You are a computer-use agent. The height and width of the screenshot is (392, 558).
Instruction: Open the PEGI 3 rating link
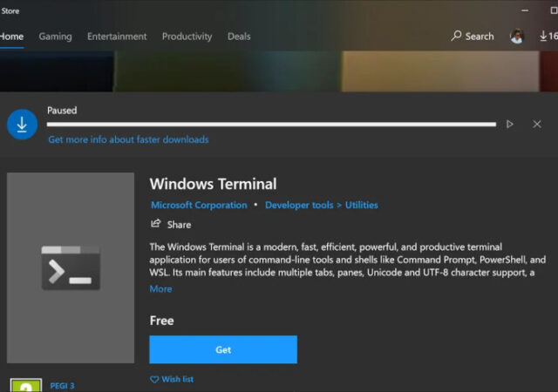62,386
